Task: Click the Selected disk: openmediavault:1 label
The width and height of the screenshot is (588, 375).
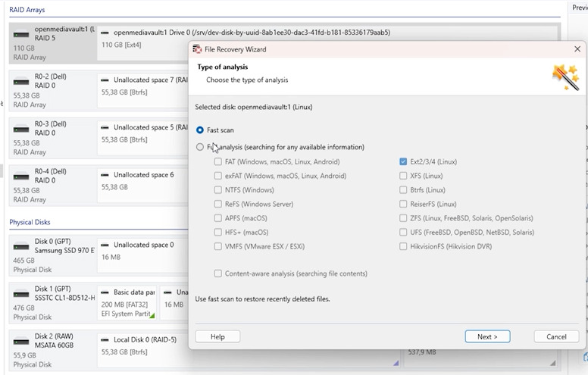Action: 254,107
